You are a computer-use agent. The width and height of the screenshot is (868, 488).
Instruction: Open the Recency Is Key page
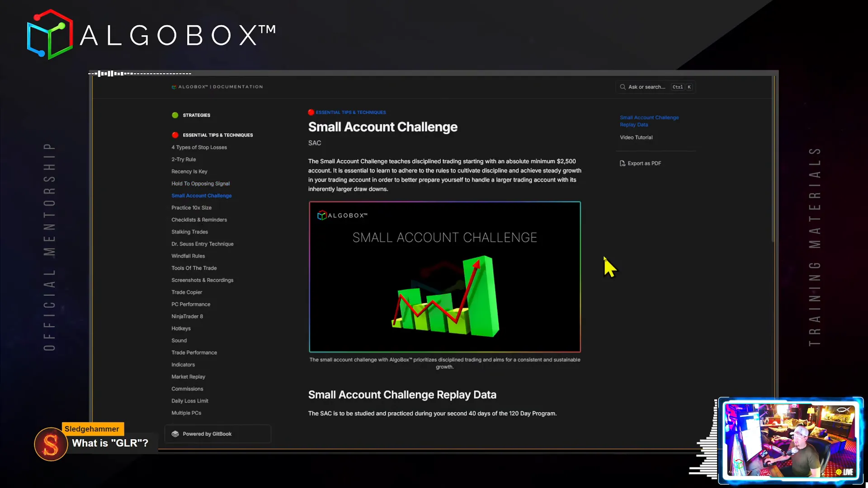point(189,172)
